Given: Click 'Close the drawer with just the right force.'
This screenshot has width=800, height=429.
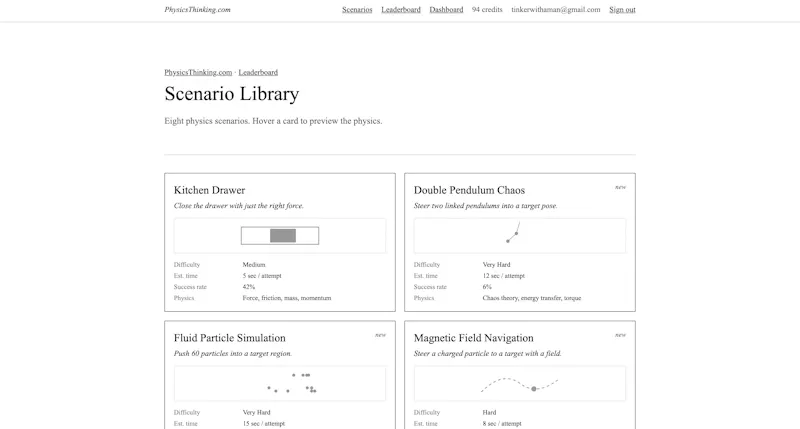Looking at the screenshot, I should [x=239, y=206].
